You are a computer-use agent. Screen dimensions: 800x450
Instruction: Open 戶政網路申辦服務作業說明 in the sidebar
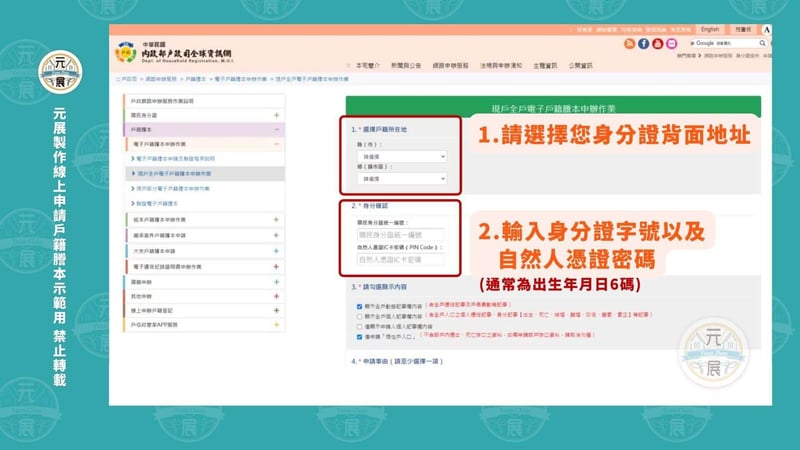point(162,101)
